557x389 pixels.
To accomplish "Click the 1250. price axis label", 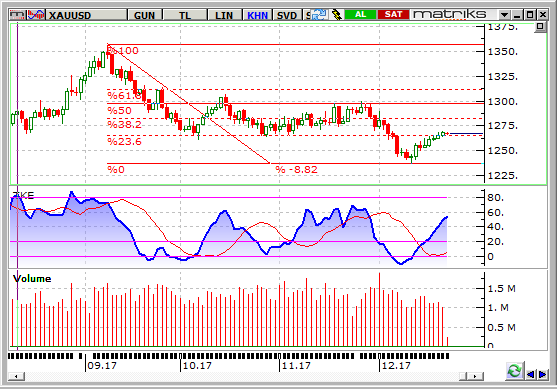I will 503,151.
